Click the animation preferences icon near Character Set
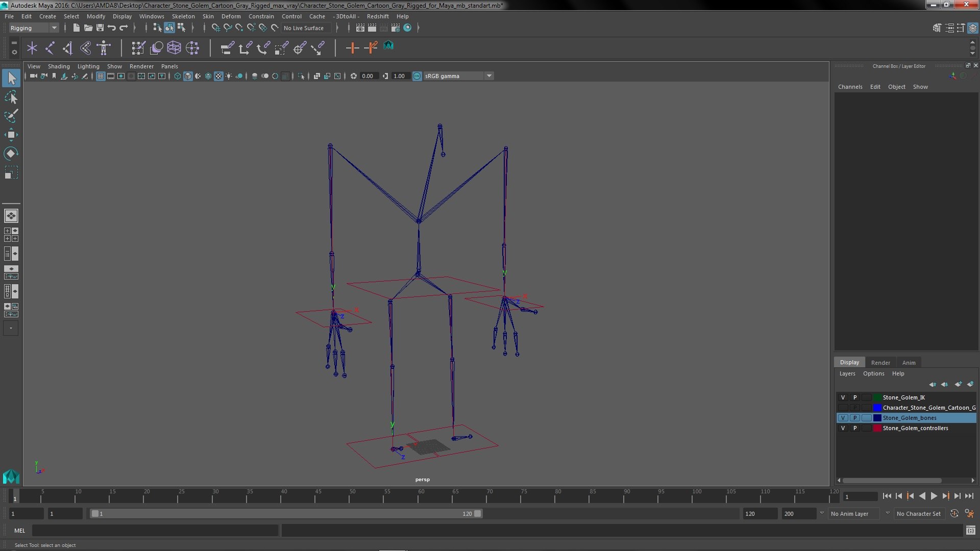The image size is (980, 551). tap(969, 513)
